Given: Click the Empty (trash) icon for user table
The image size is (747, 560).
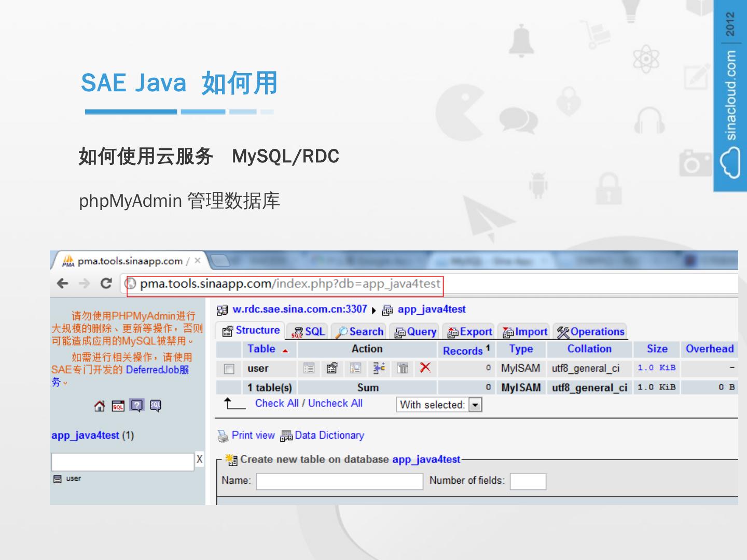Looking at the screenshot, I should 403,369.
